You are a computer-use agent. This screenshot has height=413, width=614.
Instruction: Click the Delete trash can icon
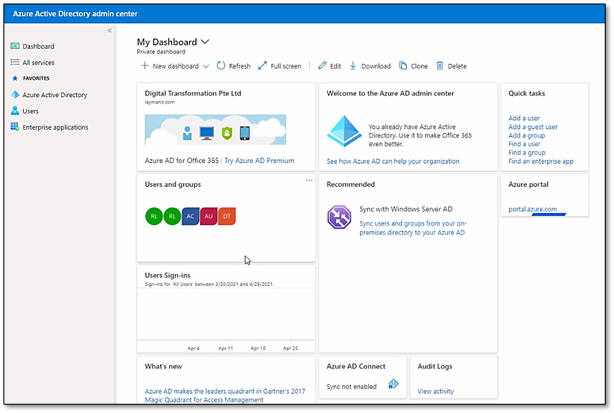pos(440,65)
